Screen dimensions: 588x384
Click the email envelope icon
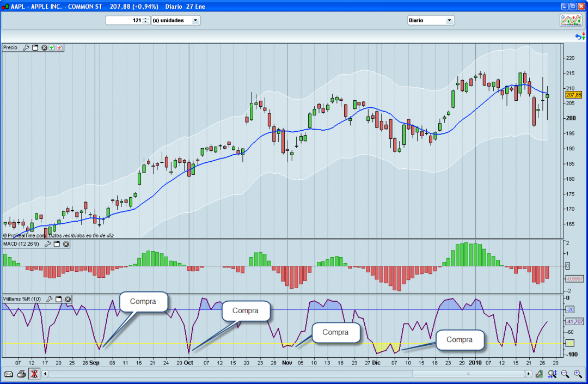(x=9, y=374)
